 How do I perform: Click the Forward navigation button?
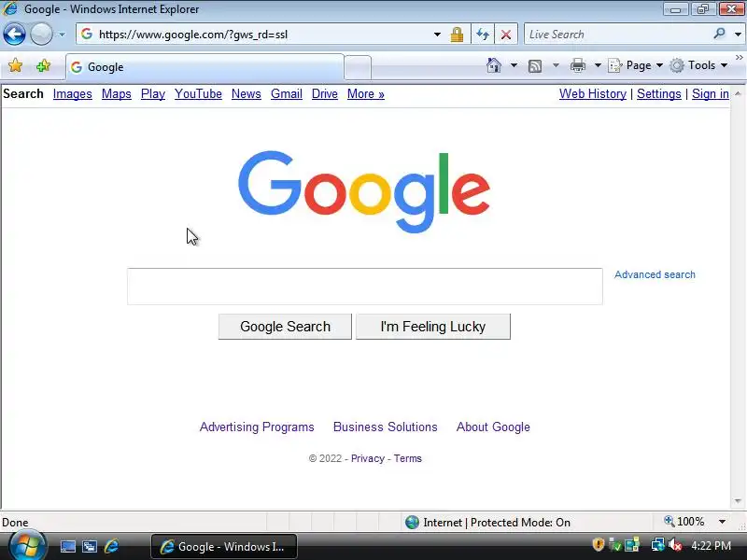click(41, 35)
